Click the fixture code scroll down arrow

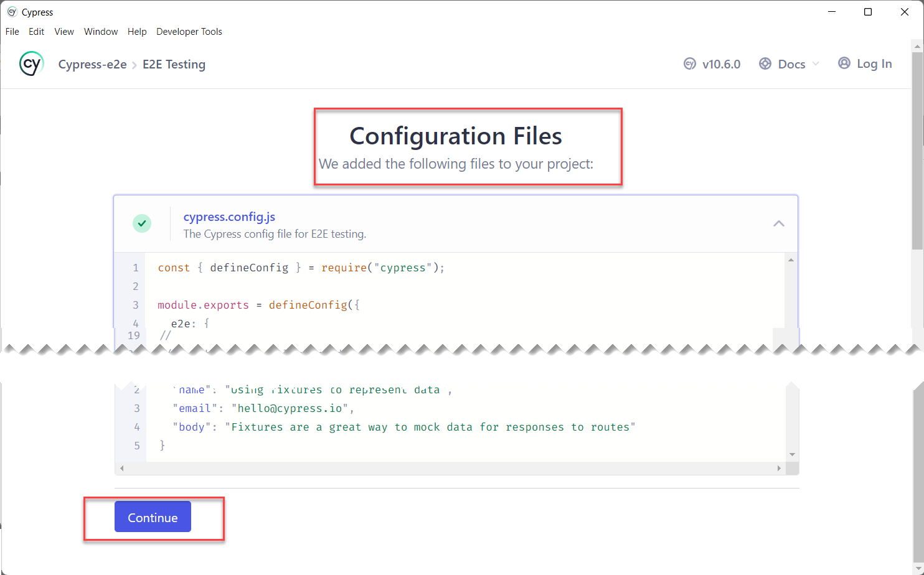[792, 454]
